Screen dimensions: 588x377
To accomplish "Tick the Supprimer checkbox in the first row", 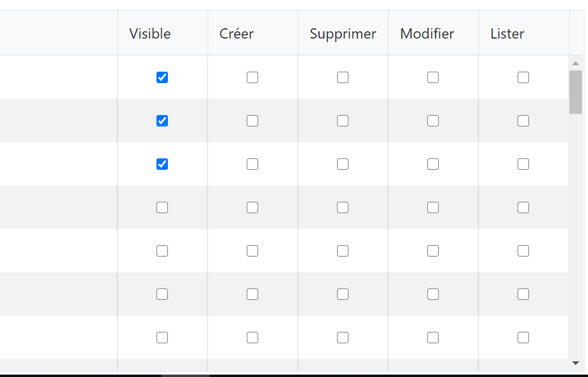I will pos(342,77).
